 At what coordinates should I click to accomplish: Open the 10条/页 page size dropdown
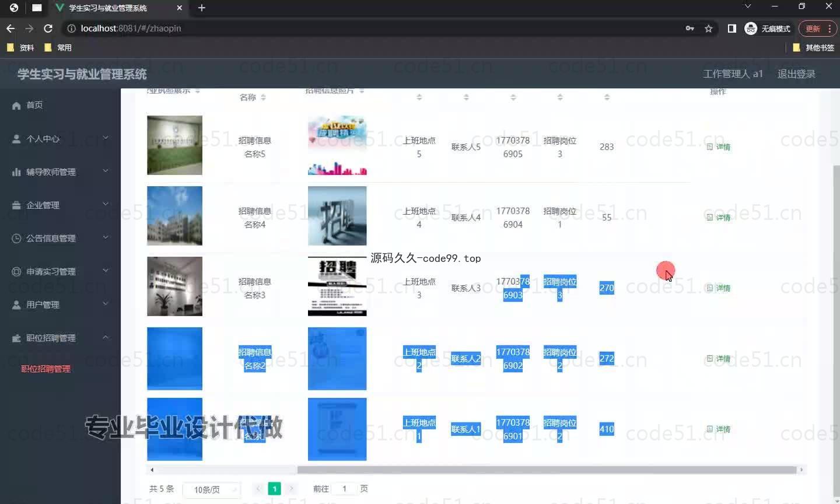point(211,489)
